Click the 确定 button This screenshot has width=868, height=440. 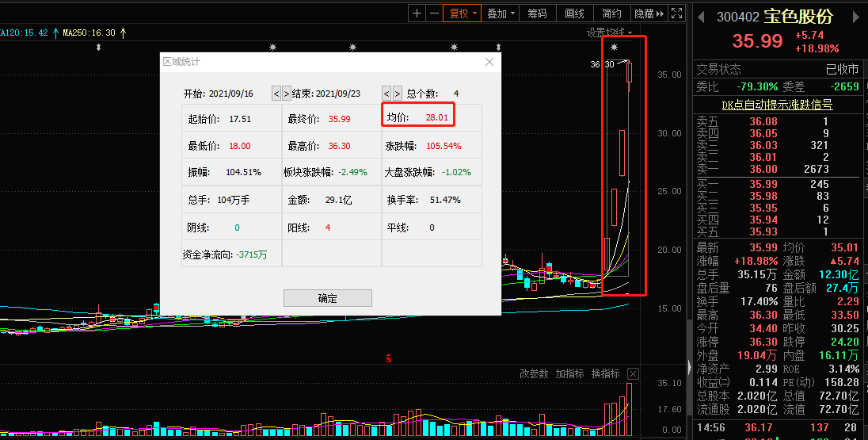(x=327, y=298)
